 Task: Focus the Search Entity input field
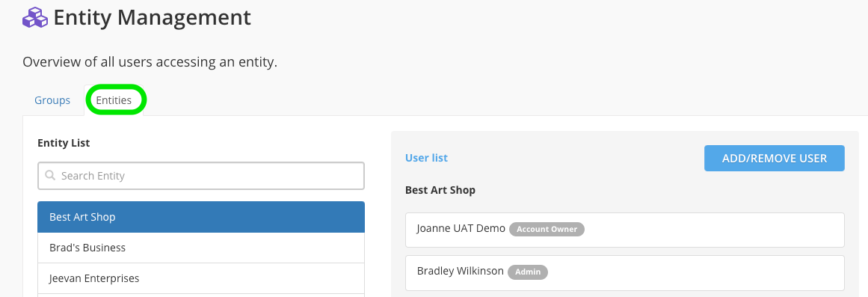(x=201, y=176)
